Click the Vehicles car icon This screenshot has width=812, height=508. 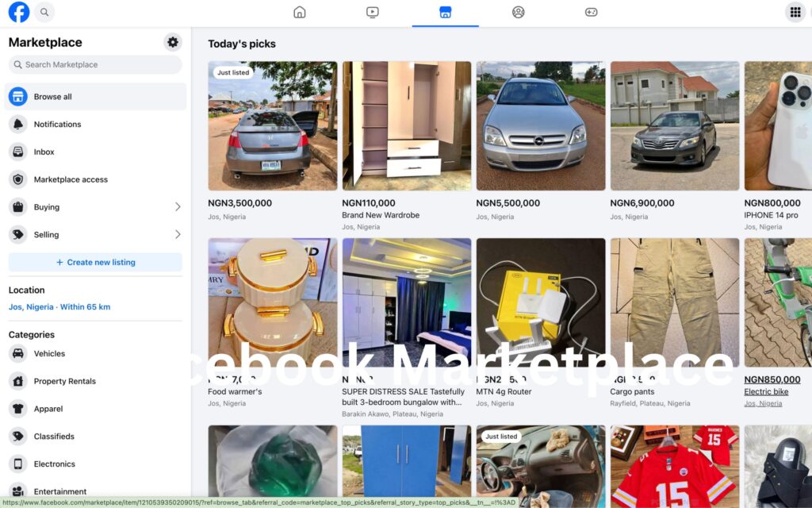[18, 353]
